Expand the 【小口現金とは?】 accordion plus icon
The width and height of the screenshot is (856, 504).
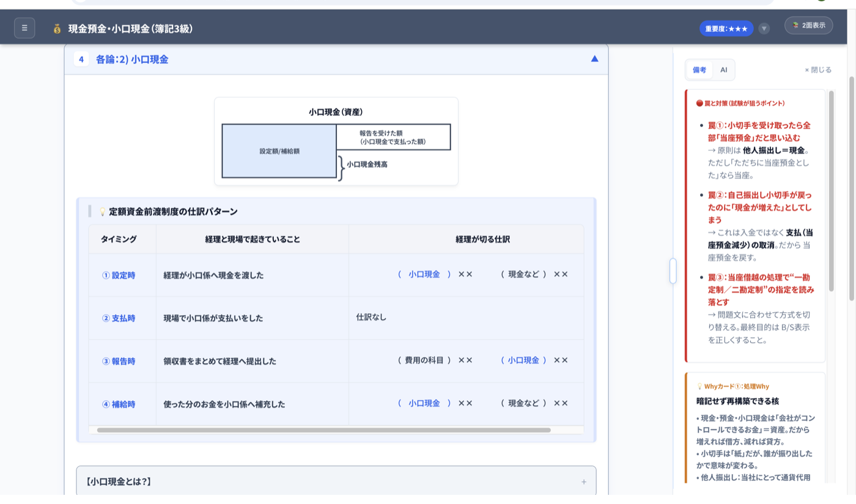tap(584, 482)
